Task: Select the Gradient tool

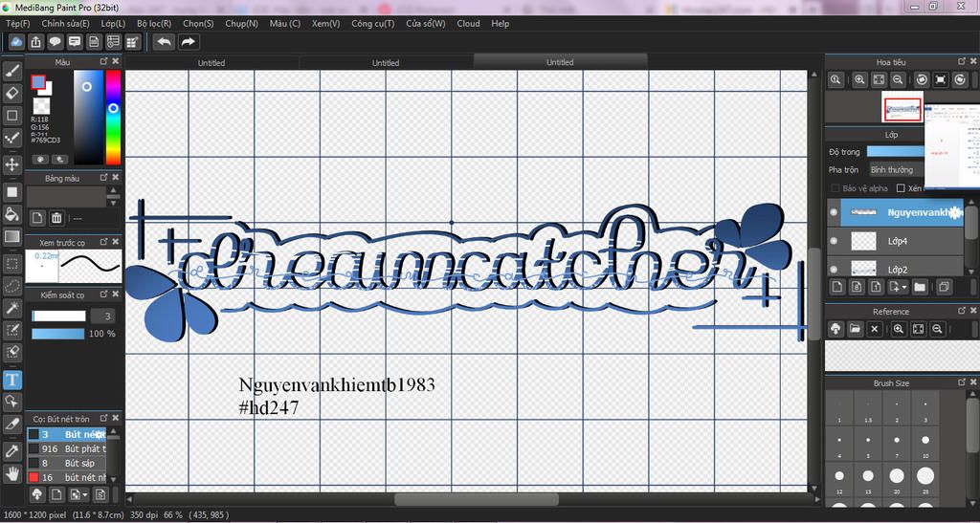Action: pos(12,236)
